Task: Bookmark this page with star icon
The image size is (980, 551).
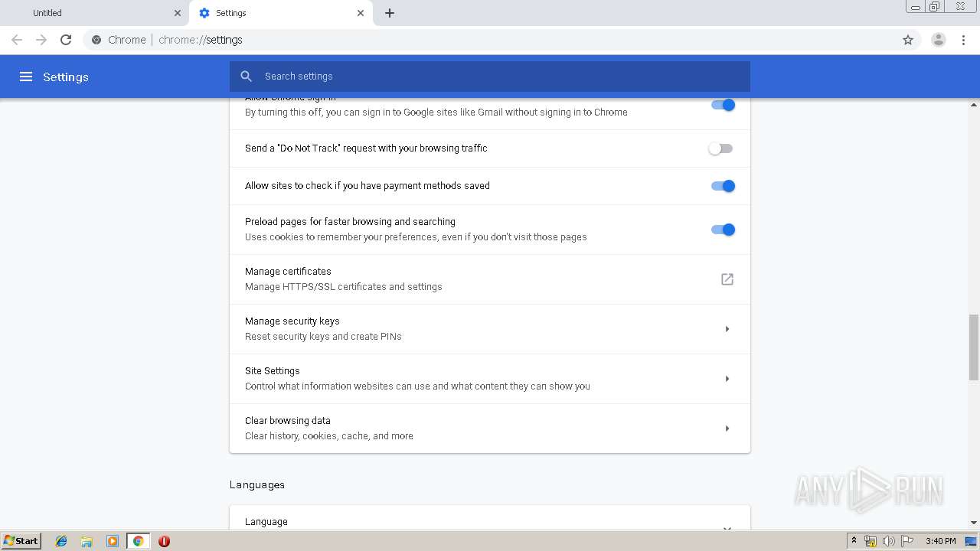Action: click(908, 40)
